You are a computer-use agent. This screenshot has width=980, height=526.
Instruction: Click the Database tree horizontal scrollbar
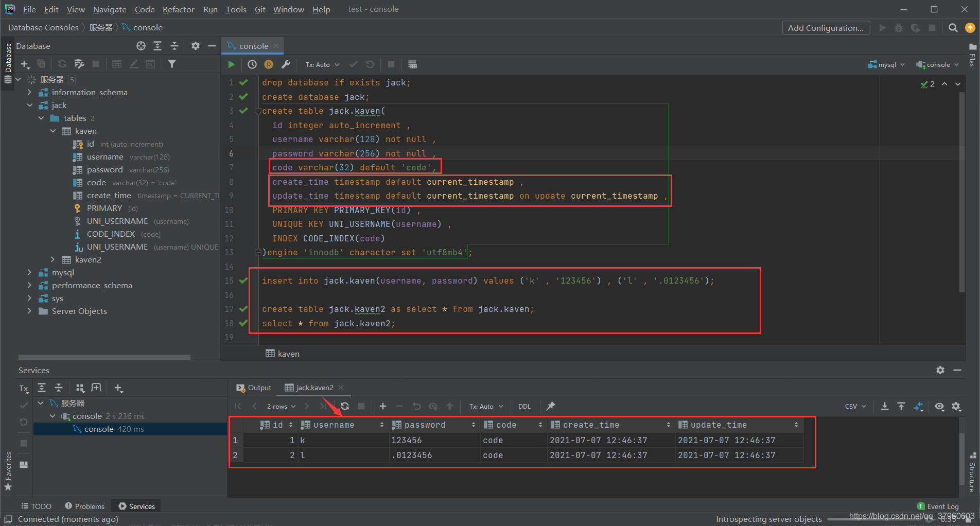click(x=104, y=357)
